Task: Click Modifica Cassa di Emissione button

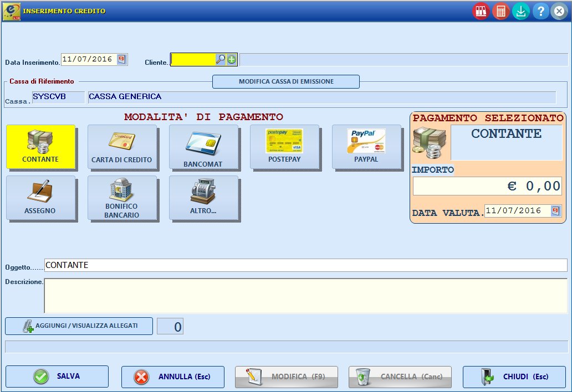Action: pyautogui.click(x=286, y=81)
